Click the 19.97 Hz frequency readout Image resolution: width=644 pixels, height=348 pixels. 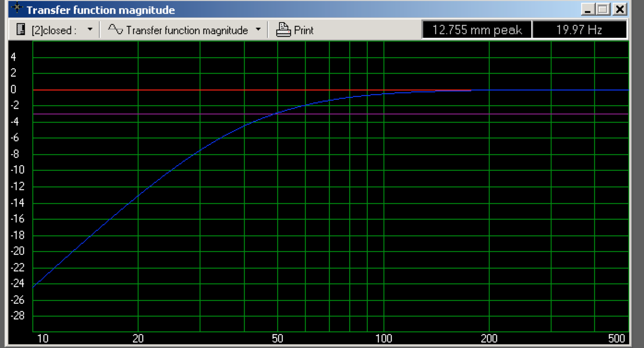pos(579,30)
